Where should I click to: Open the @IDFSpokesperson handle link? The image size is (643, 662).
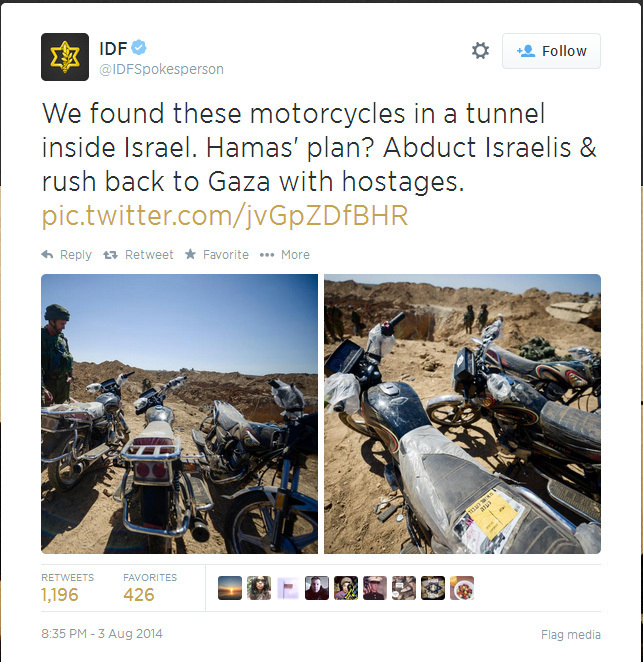point(161,69)
